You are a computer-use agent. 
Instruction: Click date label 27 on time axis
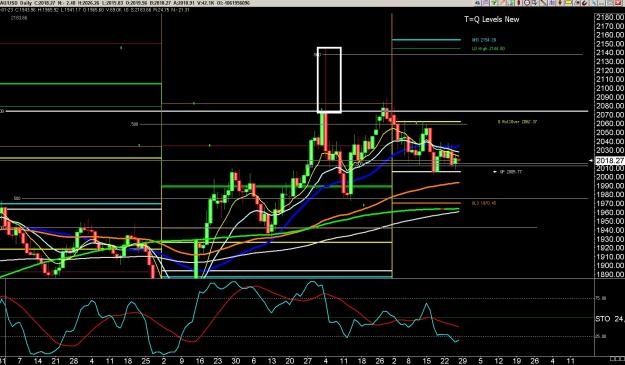click(308, 361)
